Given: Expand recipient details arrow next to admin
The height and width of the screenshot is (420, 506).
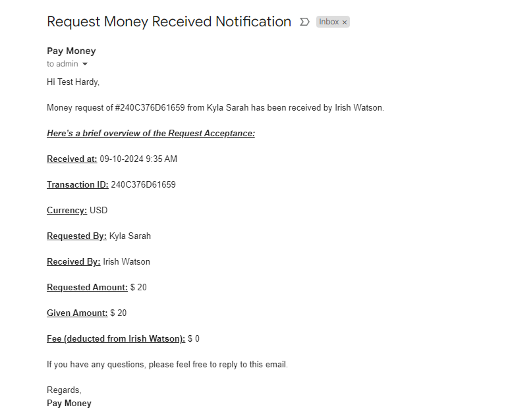Looking at the screenshot, I should pos(85,65).
